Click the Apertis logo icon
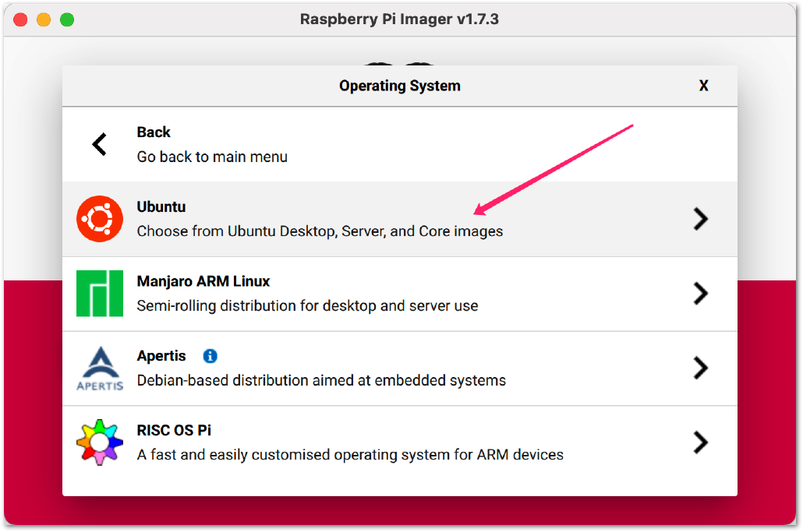The image size is (803, 532). tap(100, 368)
